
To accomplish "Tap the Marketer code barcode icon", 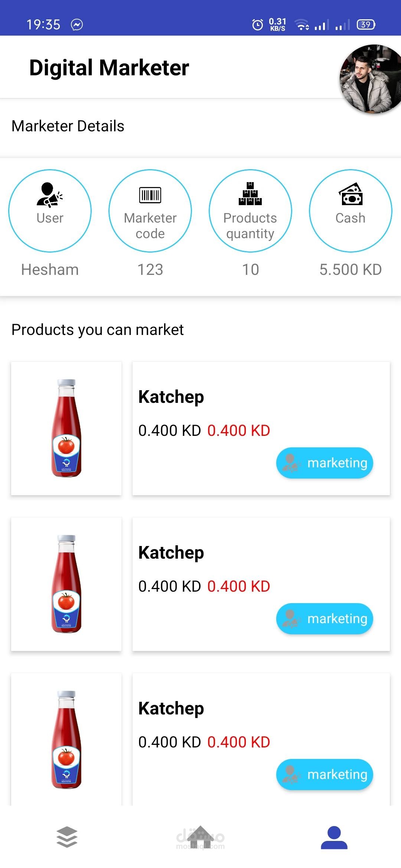I will [x=150, y=195].
